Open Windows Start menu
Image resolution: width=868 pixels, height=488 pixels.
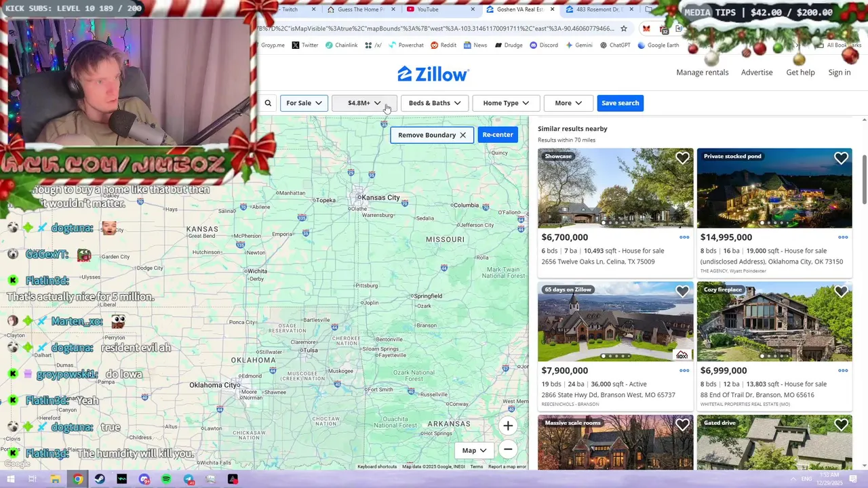(10, 479)
